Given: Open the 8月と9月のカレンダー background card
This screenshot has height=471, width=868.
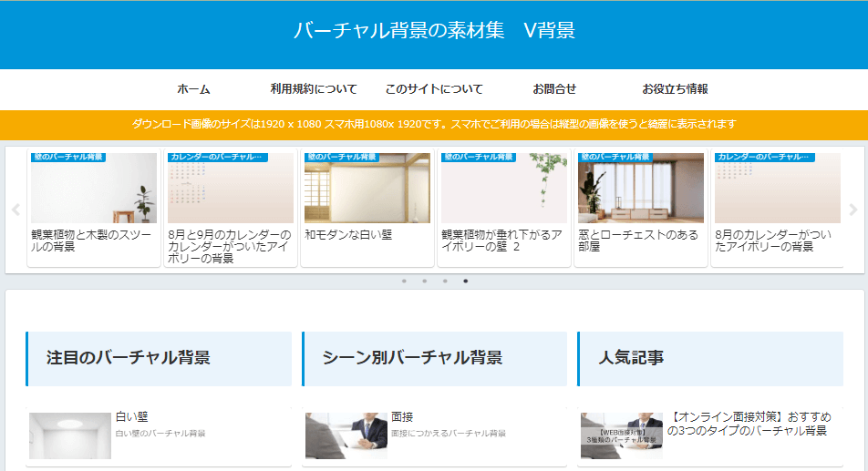Looking at the screenshot, I should point(231,189).
